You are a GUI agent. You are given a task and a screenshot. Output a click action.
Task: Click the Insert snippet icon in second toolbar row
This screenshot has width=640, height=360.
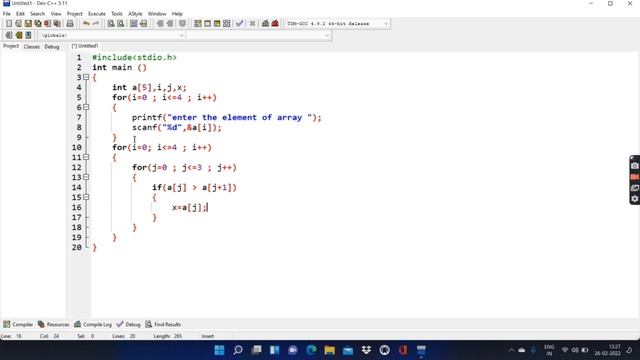point(9,35)
